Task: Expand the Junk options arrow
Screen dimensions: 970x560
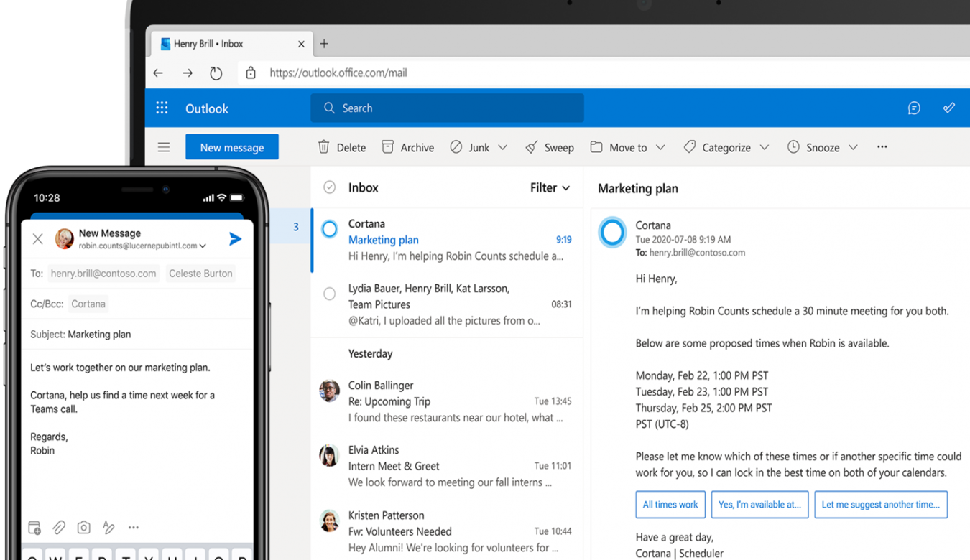Action: [x=503, y=147]
